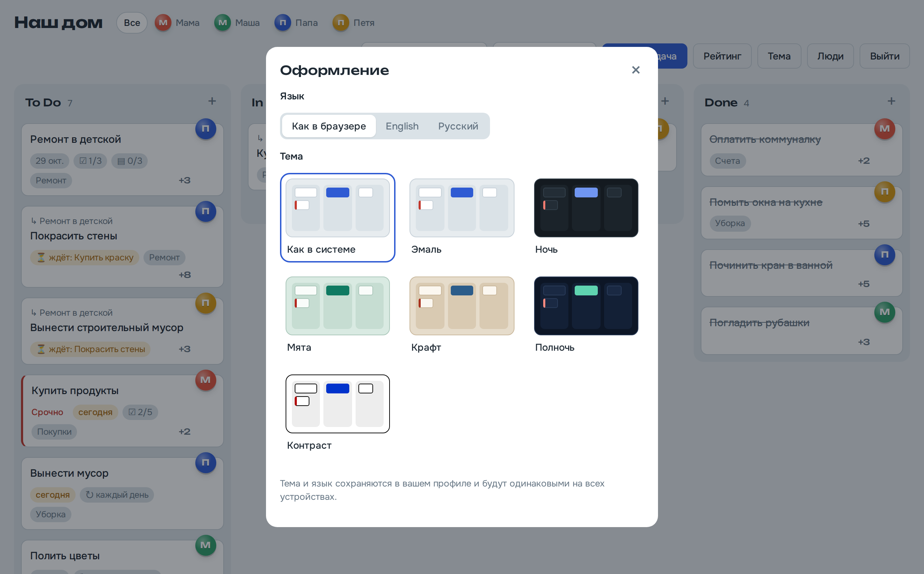
Task: Open the 'Погладить рубашки' done card
Action: pyautogui.click(x=801, y=331)
